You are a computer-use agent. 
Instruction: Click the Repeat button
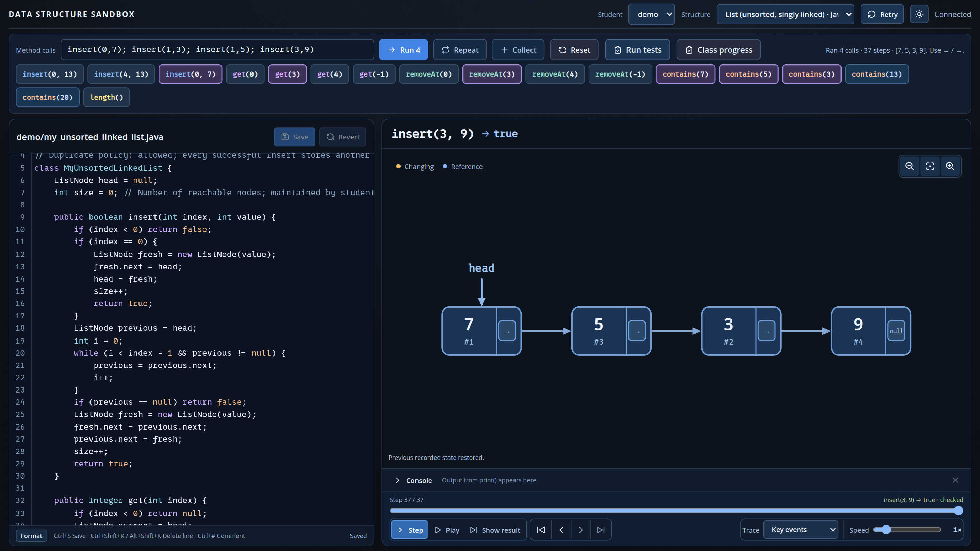coord(460,50)
